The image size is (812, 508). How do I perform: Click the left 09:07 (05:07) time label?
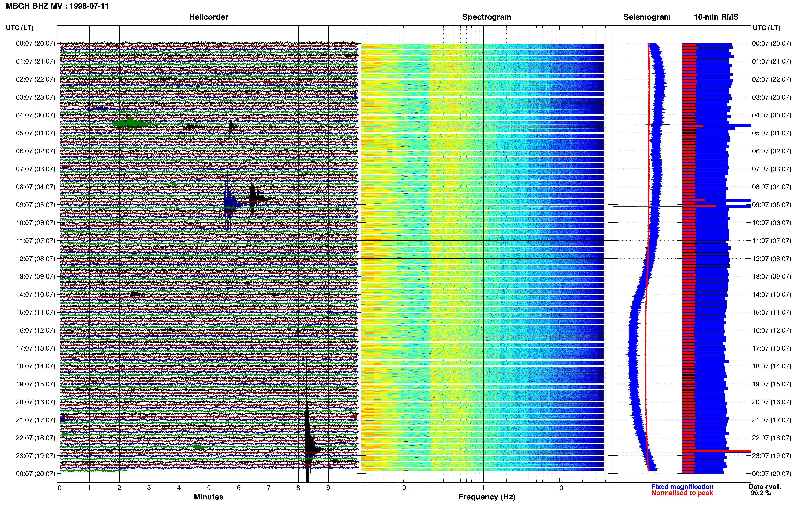click(36, 205)
